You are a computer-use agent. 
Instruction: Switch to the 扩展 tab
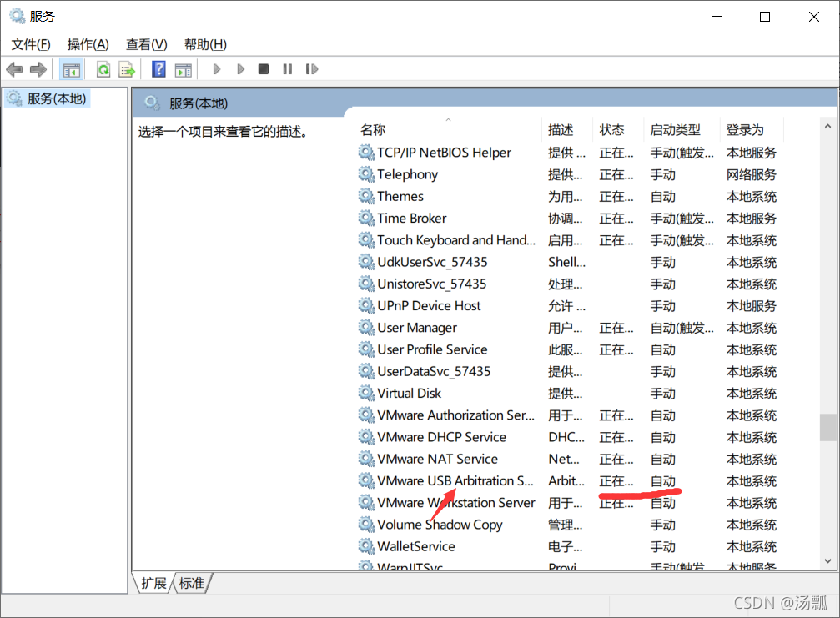pyautogui.click(x=153, y=583)
